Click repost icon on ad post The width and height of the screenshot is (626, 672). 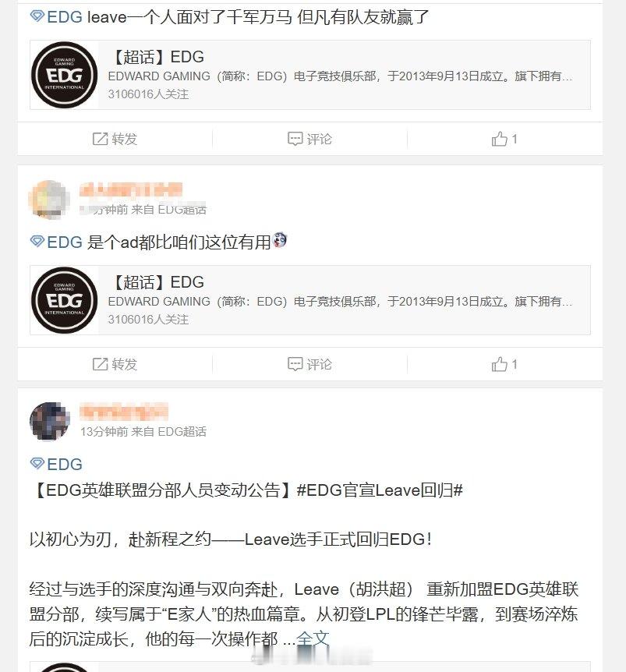[x=100, y=364]
